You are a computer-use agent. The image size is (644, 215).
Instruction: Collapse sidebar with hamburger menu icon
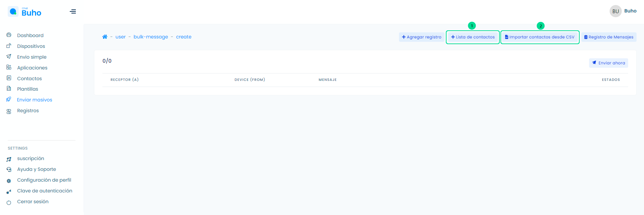pos(73,11)
